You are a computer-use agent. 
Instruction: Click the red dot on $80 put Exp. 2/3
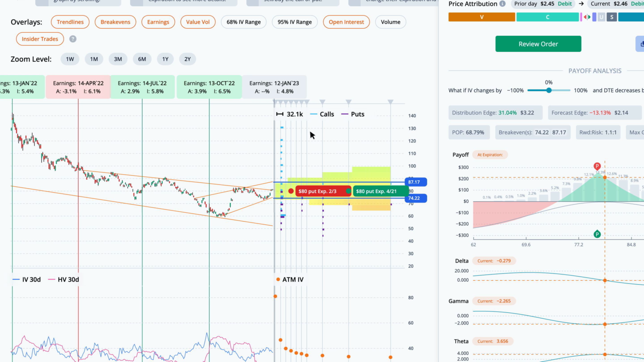point(291,191)
